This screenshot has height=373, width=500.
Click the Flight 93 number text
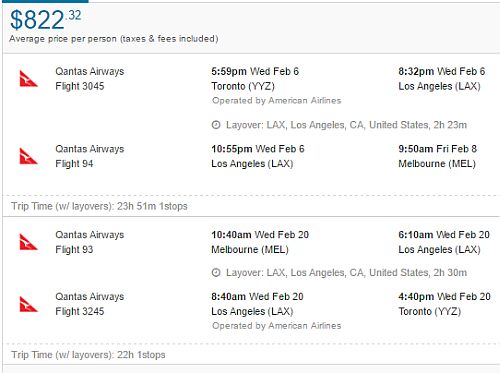point(74,249)
